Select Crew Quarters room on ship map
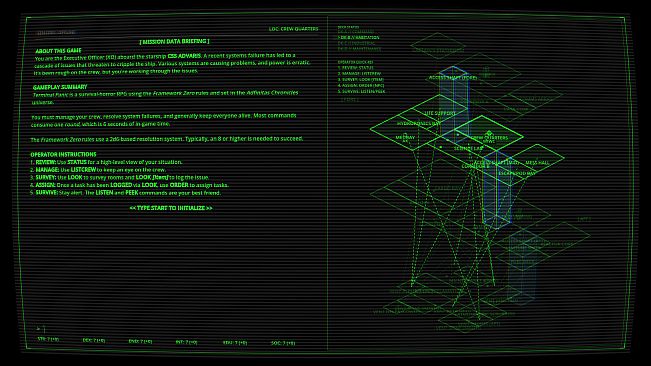This screenshot has width=651, height=366. click(x=490, y=137)
